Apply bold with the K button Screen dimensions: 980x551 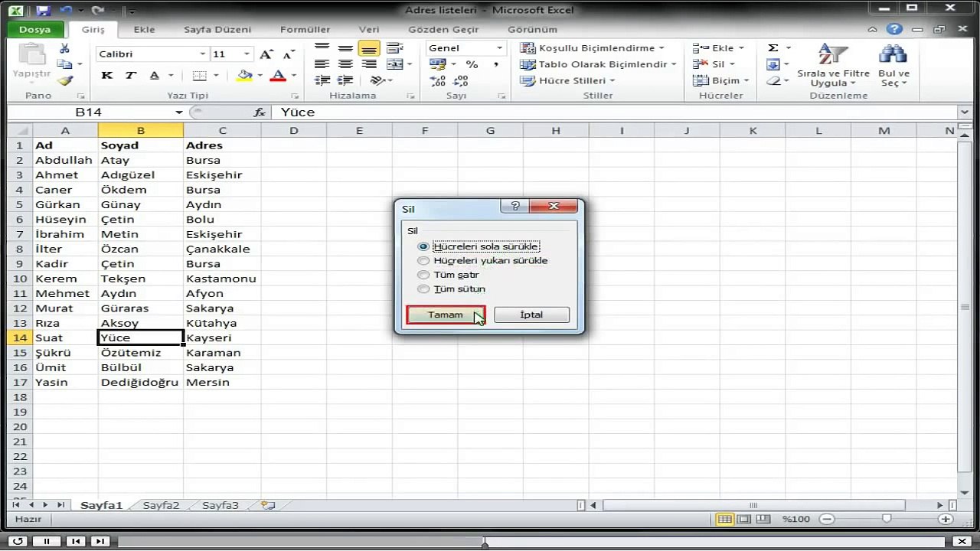[x=107, y=75]
